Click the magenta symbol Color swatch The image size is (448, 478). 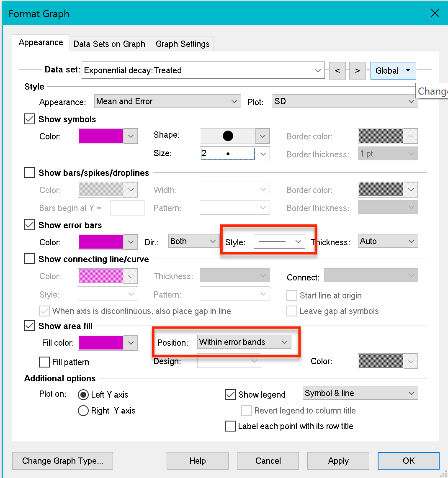pyautogui.click(x=101, y=136)
